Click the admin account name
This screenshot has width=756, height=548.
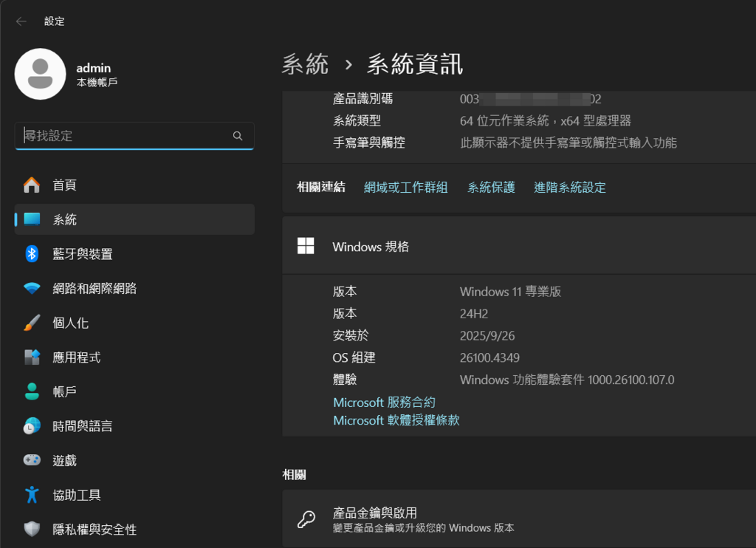point(94,68)
